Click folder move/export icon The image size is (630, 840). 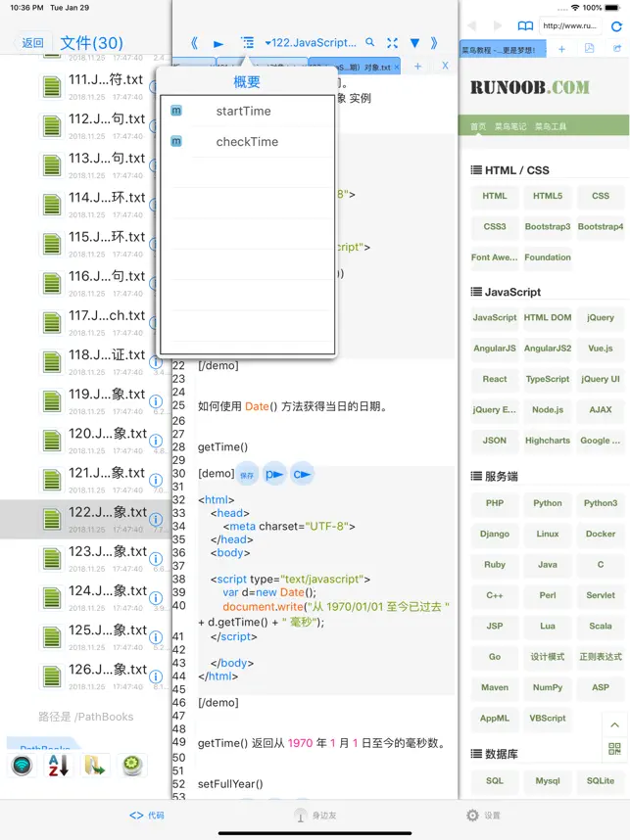click(x=95, y=765)
